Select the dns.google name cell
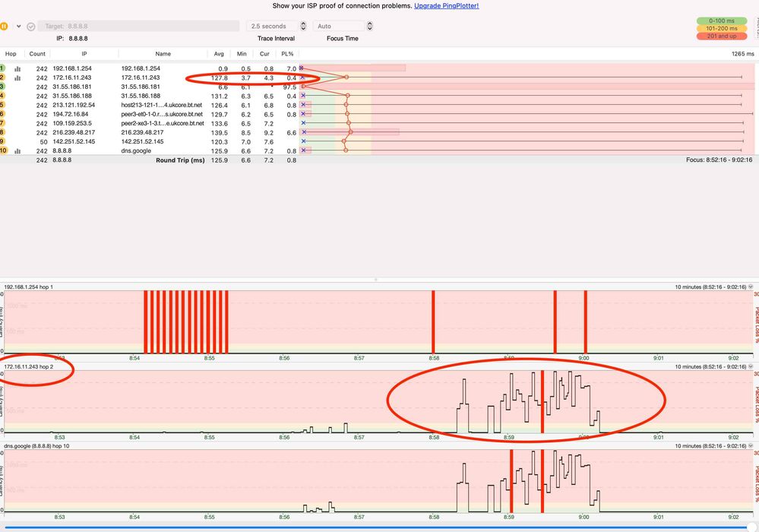 coord(136,151)
